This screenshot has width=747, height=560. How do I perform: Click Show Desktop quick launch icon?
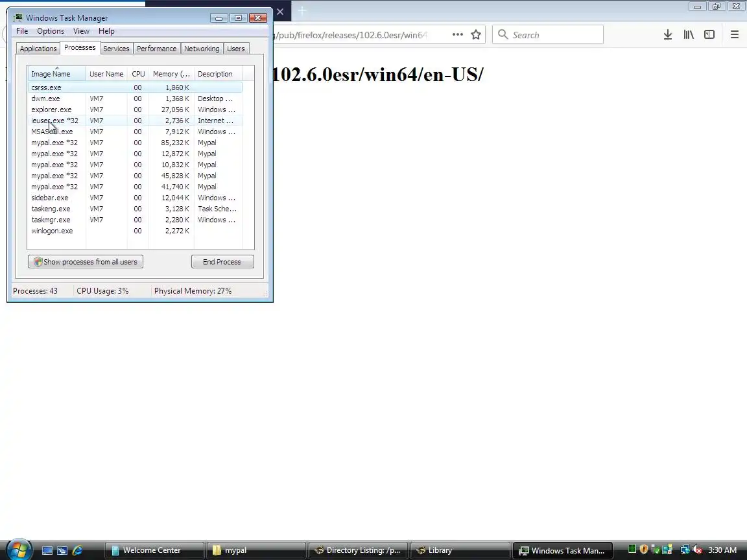pyautogui.click(x=47, y=550)
